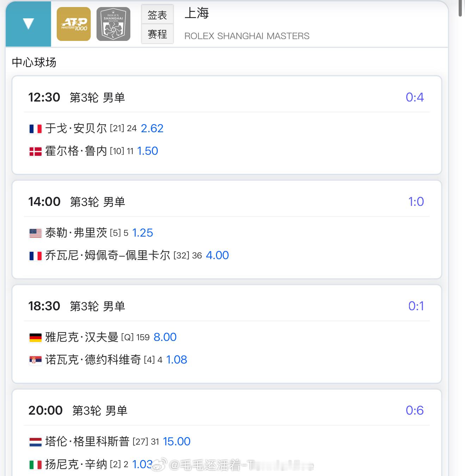Click the German flag beside 雅尼克·汉夫曼
The image size is (465, 476).
tap(35, 337)
